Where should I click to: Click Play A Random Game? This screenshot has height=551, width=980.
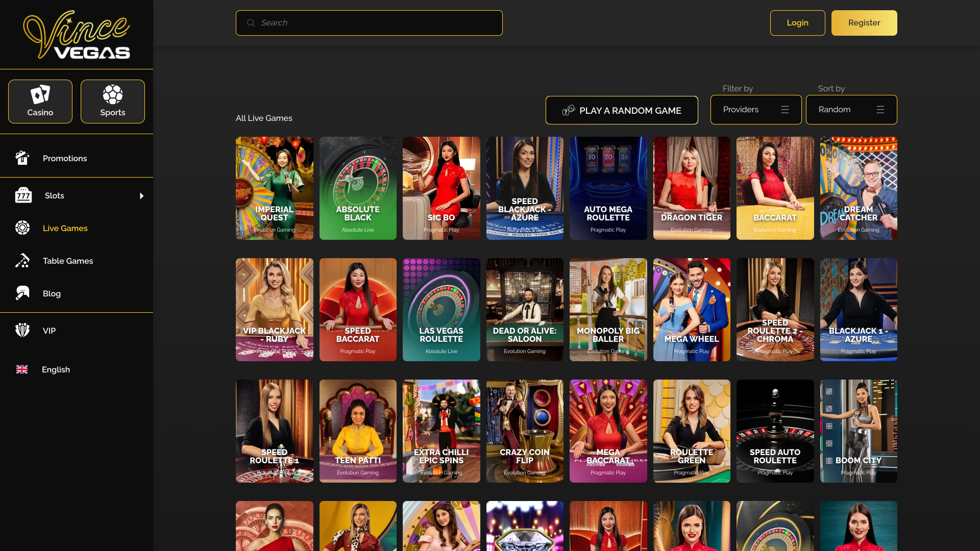622,110
